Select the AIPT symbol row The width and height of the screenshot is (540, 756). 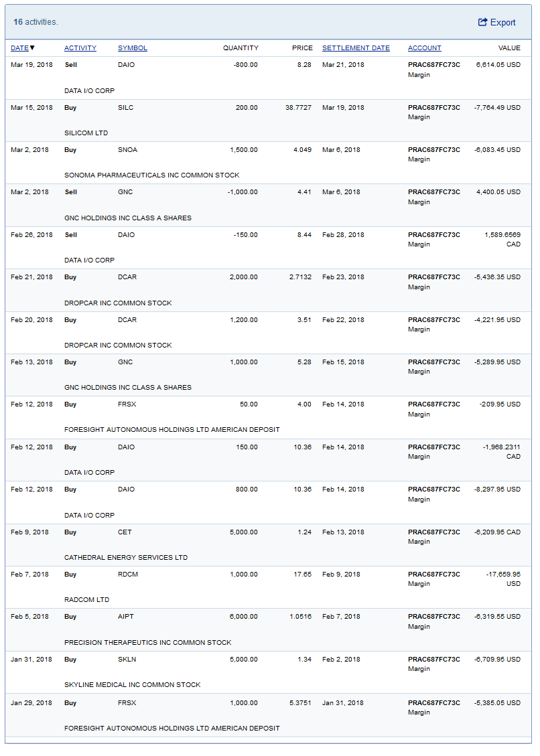[x=126, y=617]
